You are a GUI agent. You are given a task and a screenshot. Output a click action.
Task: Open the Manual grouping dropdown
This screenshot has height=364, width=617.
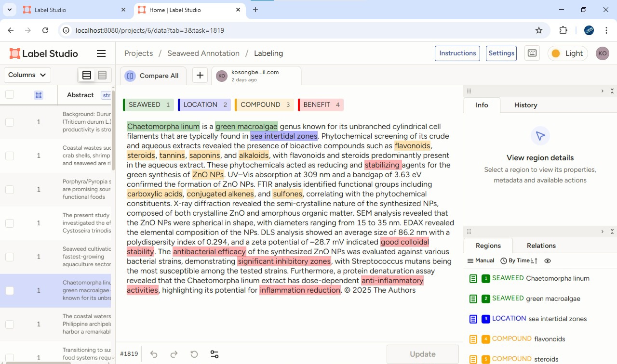click(481, 260)
